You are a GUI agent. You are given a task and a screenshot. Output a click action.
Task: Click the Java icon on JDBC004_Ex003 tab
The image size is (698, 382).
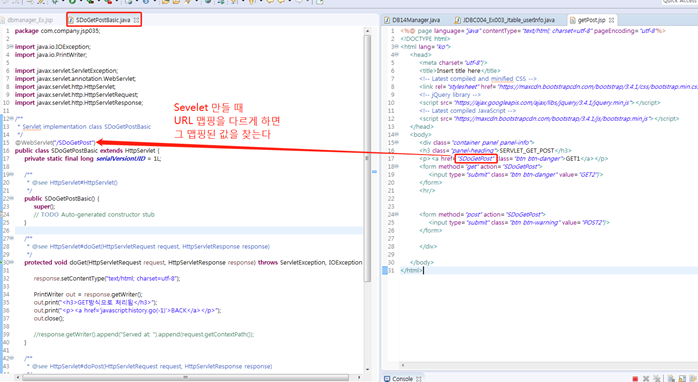(458, 20)
